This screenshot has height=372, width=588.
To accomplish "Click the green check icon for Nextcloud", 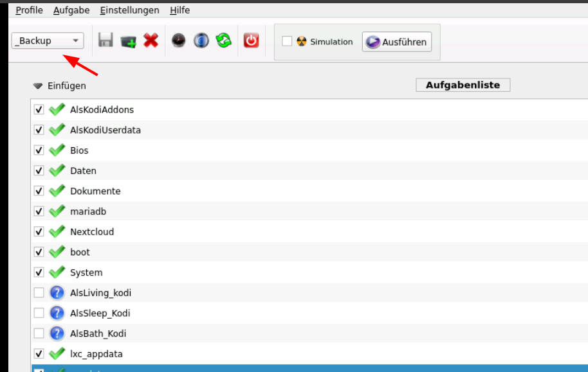I will tap(57, 231).
